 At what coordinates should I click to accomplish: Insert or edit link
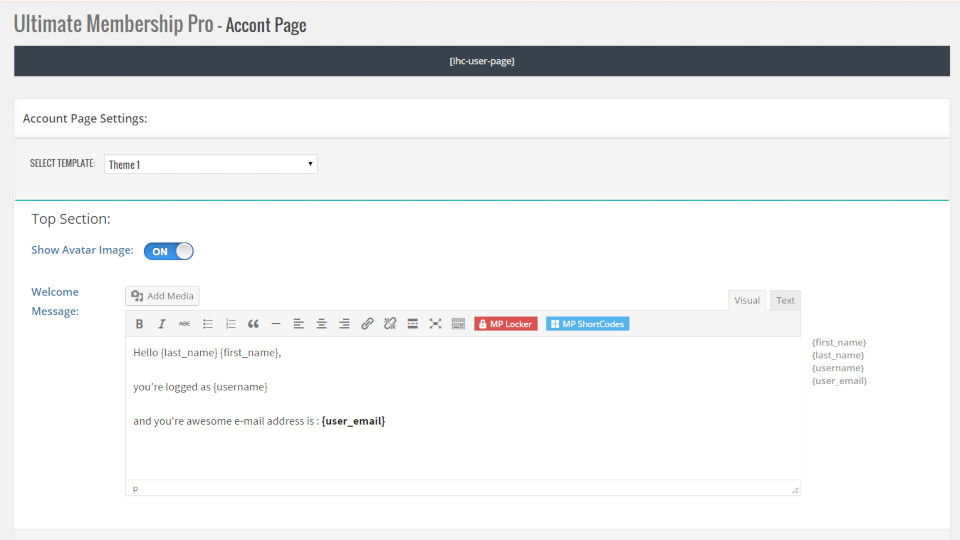pos(367,324)
